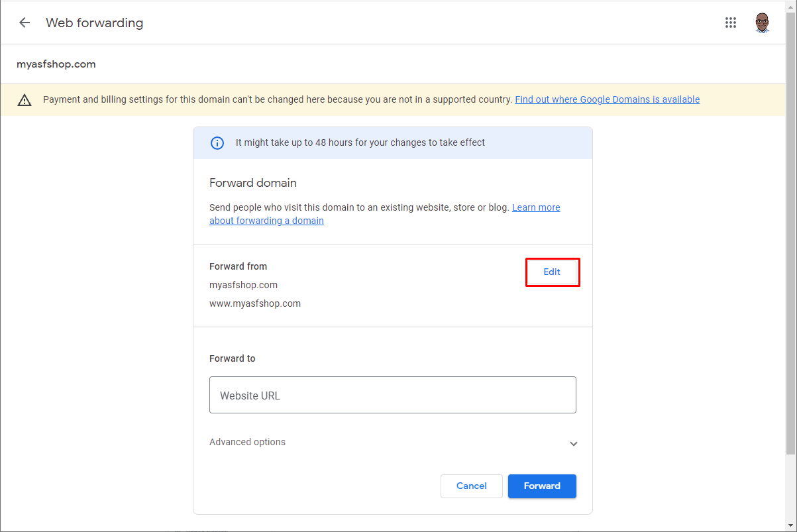Open the Find out where Google Domains is available link

tap(607, 99)
